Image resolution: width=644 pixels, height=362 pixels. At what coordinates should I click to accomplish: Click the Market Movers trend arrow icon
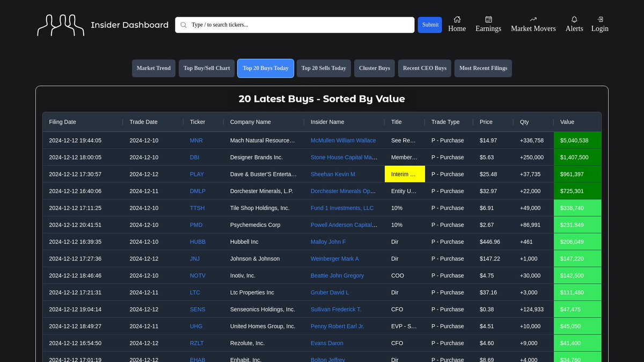point(533,19)
